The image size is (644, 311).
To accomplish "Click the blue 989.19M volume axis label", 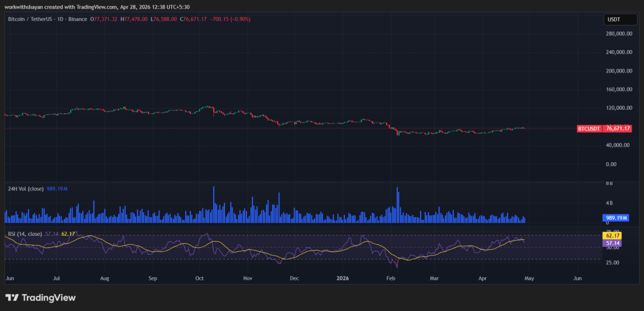I will (x=617, y=218).
